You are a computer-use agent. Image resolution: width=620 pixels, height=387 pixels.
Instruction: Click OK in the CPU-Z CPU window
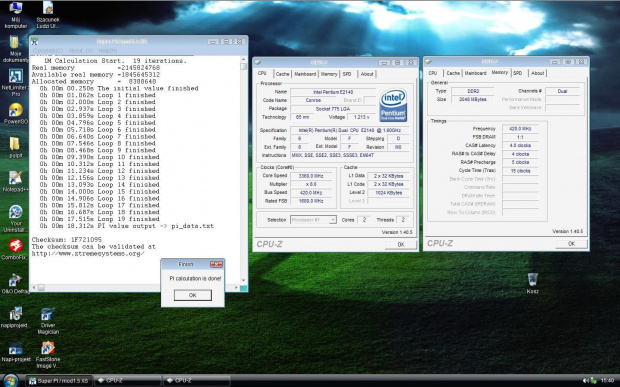coord(401,245)
